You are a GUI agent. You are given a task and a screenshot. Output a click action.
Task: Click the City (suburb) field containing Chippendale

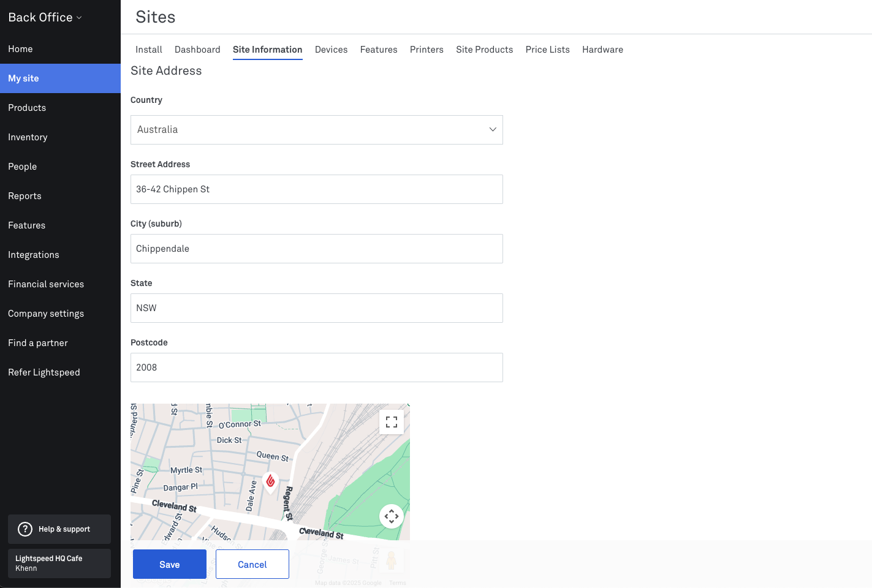point(317,249)
